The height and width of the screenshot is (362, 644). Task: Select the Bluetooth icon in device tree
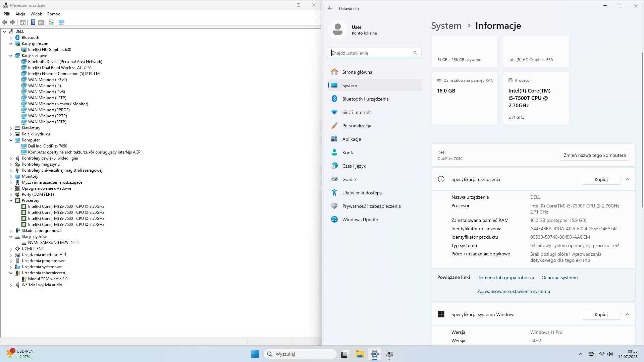coord(17,38)
